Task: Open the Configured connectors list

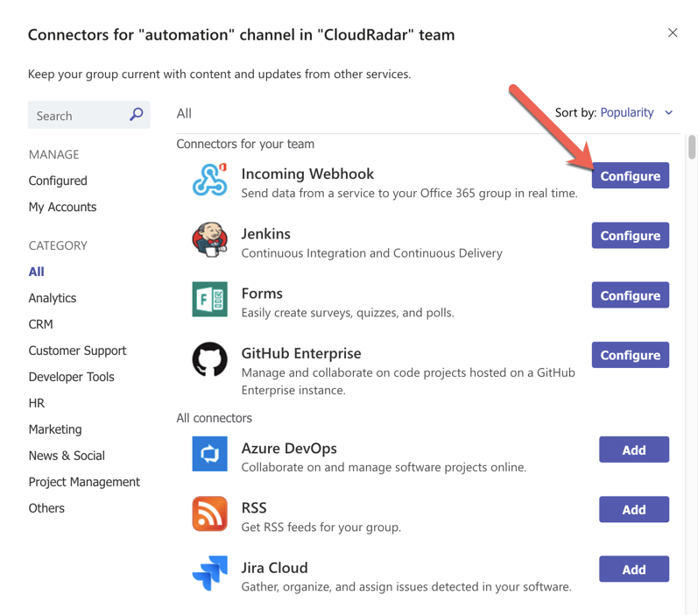Action: (58, 181)
